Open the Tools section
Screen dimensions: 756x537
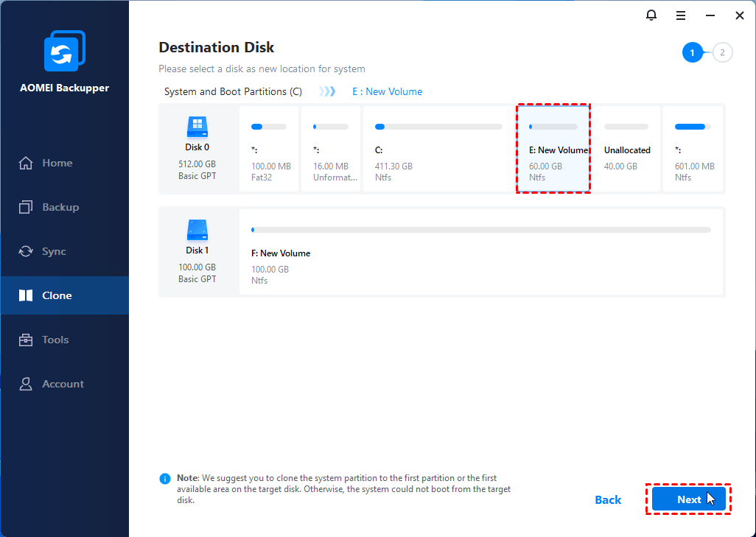65,340
